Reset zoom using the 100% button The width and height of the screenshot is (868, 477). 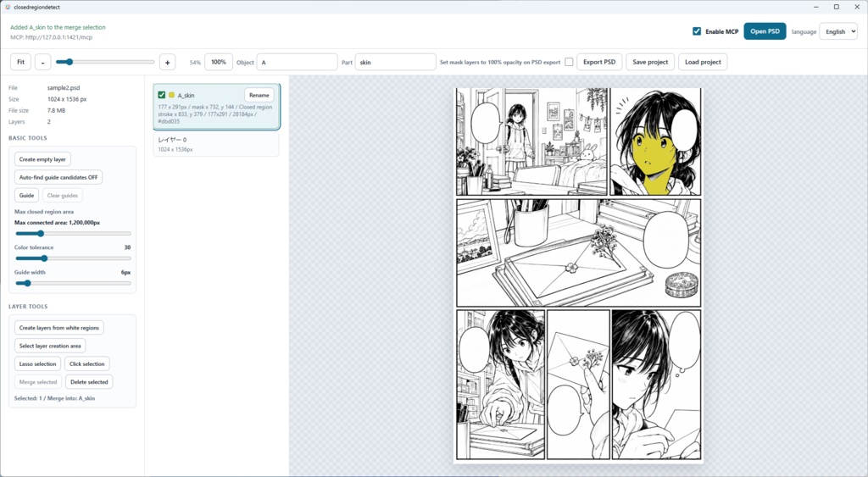tap(219, 62)
